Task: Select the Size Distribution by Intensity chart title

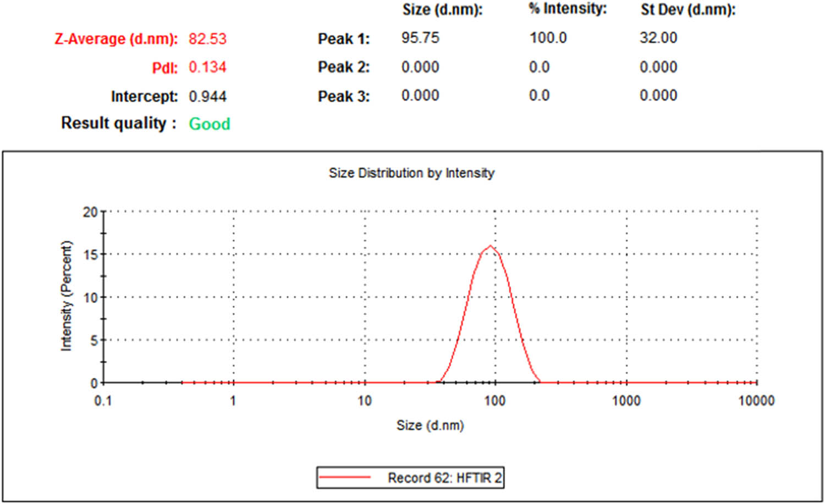Action: tap(411, 173)
